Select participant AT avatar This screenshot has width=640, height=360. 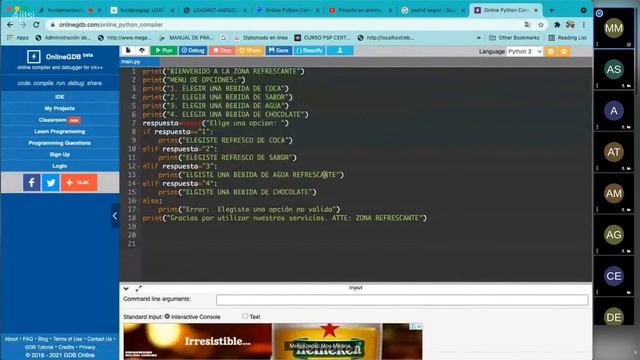[614, 152]
